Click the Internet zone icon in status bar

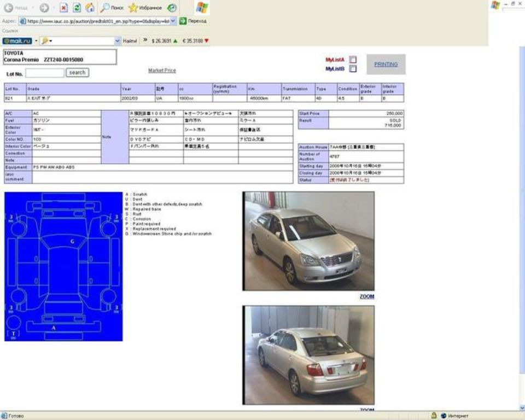(444, 416)
